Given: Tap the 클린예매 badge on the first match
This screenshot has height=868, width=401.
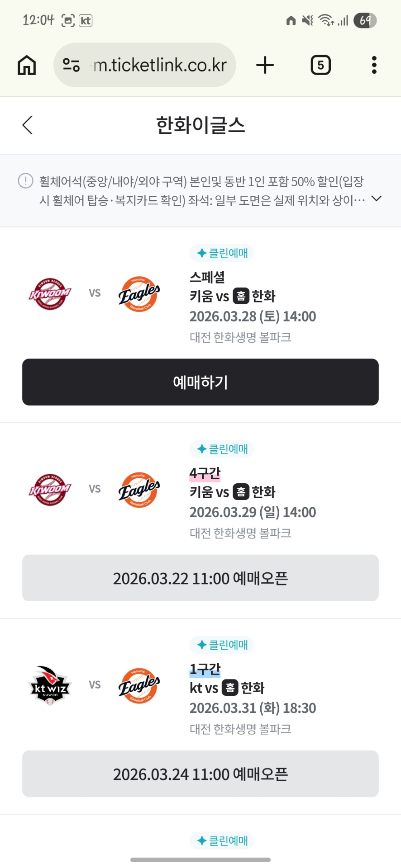Looking at the screenshot, I should coord(222,253).
